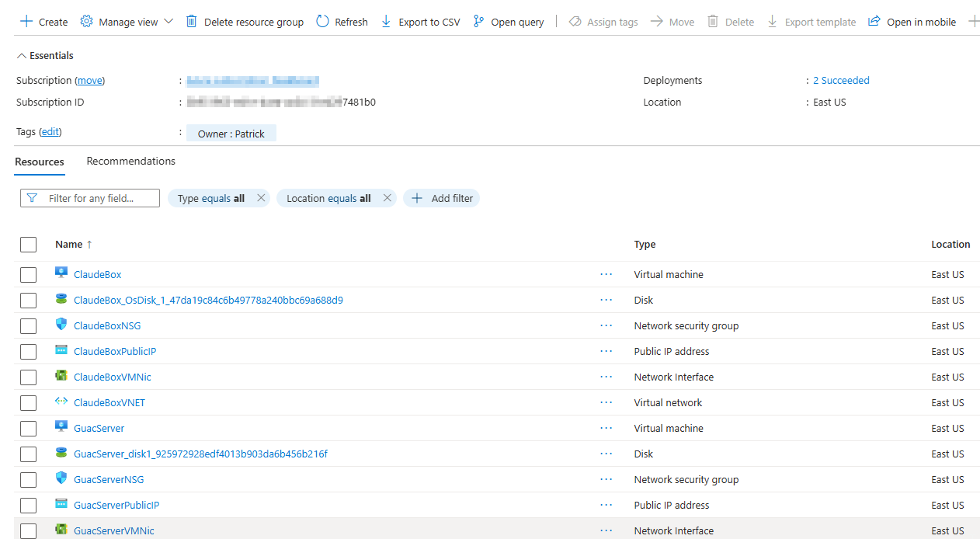Select the Export template icon
Screen dimensions: 980x539
[773, 21]
